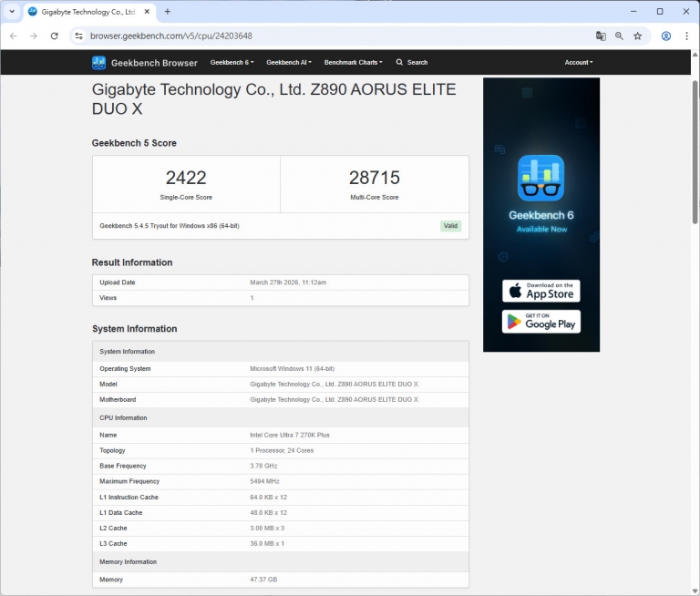This screenshot has width=700, height=596.
Task: Click the Geekbench 6 ad logo image
Action: pyautogui.click(x=540, y=179)
